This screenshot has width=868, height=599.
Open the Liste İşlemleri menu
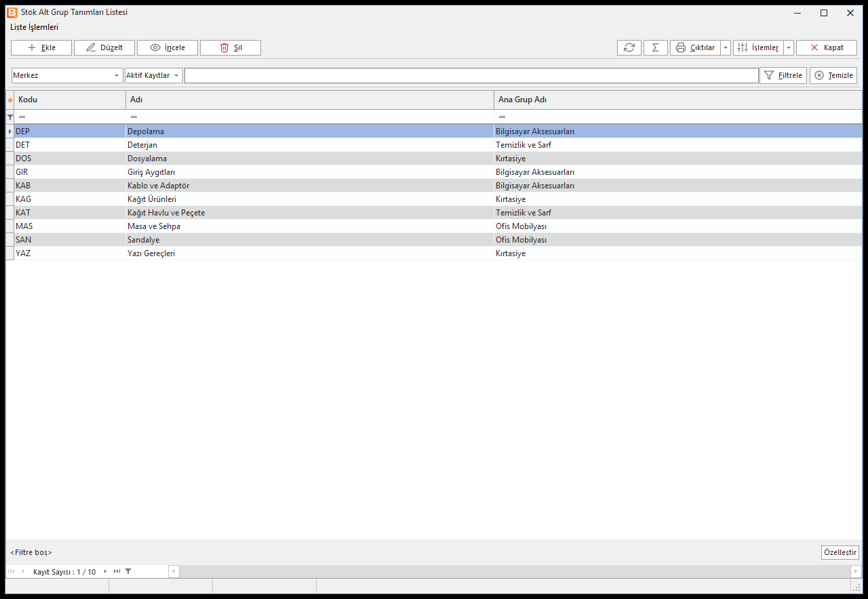point(35,27)
